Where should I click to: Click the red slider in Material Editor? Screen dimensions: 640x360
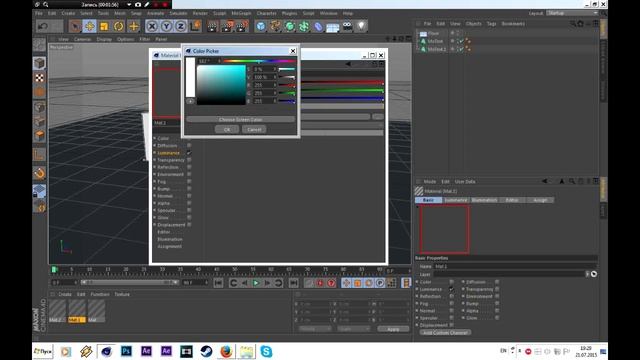tap(343, 82)
